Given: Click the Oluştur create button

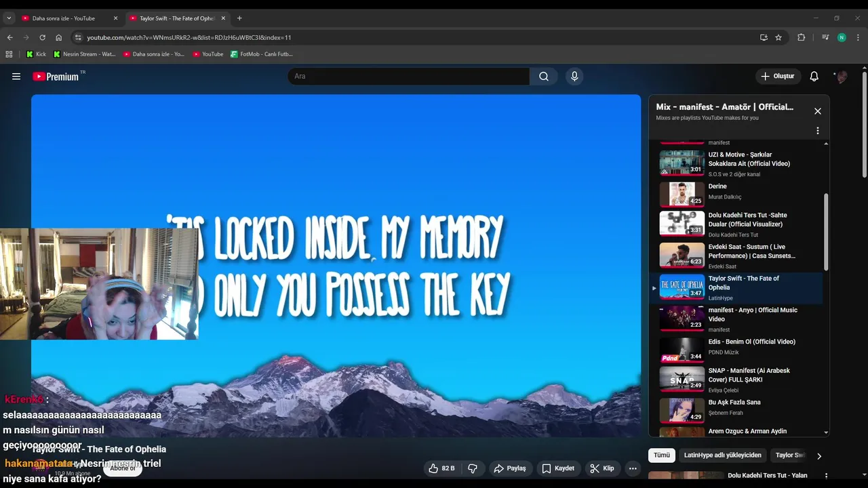Looking at the screenshot, I should 778,77.
